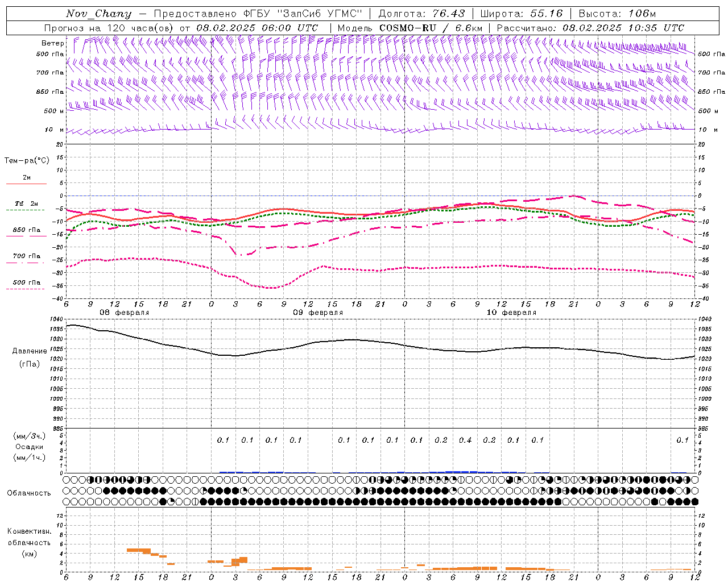728x582 pixels.
Task: Click the Давление pressure panel label
Action: point(30,351)
